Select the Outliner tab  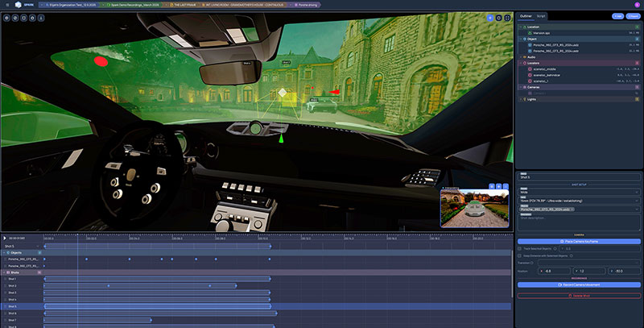point(526,16)
